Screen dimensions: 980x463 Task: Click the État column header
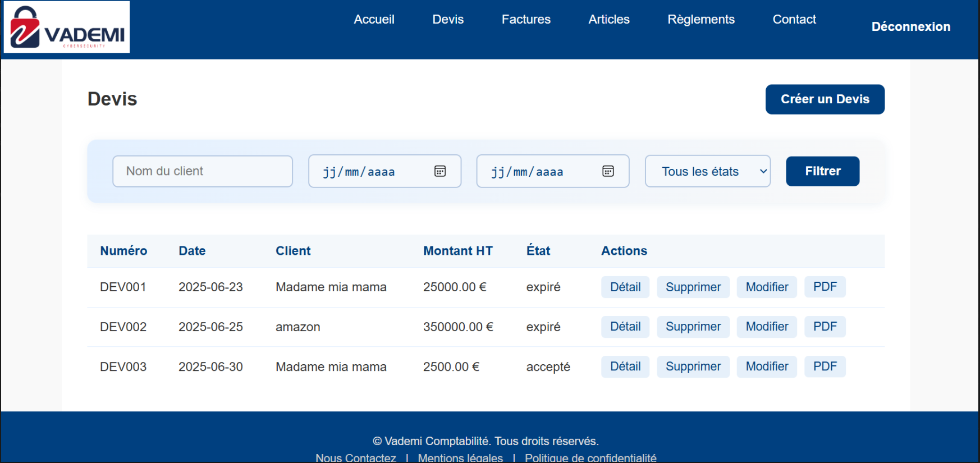pos(538,251)
